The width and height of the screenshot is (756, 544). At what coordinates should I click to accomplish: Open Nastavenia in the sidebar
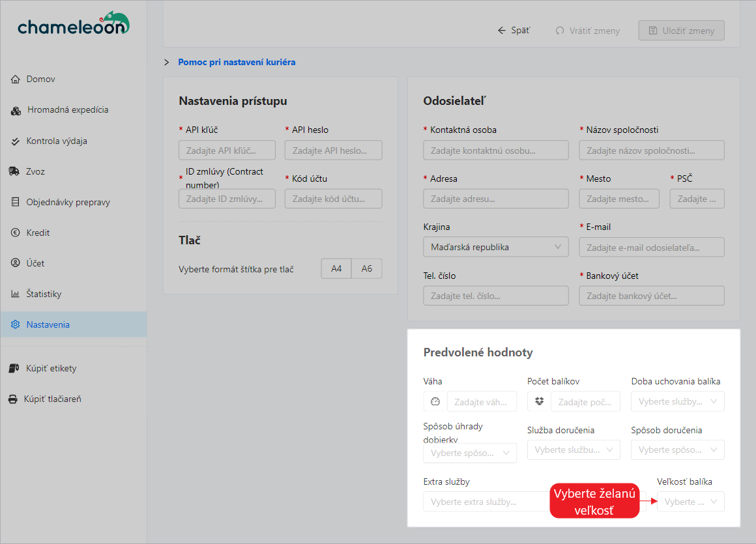[48, 324]
